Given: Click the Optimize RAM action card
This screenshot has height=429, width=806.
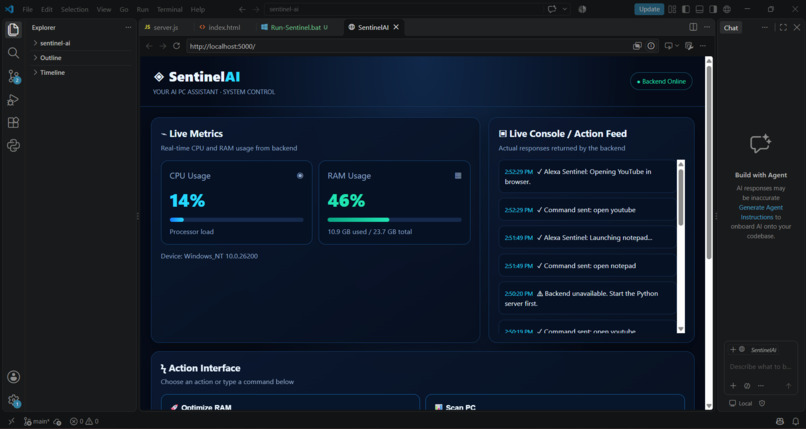Looking at the screenshot, I should coord(290,402).
